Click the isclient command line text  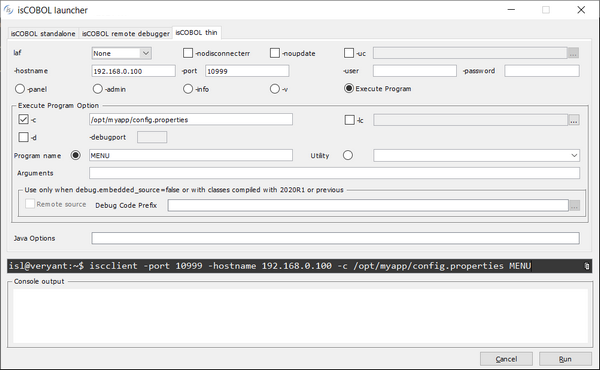(270, 266)
